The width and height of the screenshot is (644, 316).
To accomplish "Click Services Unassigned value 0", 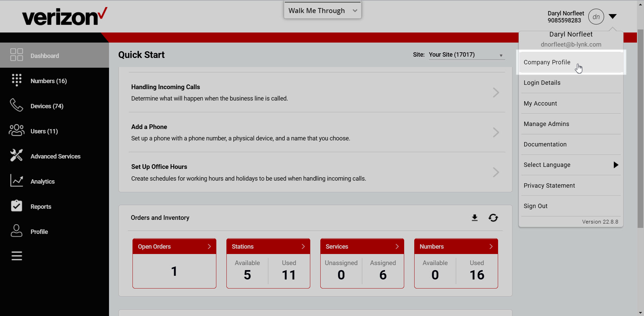I will 341,275.
